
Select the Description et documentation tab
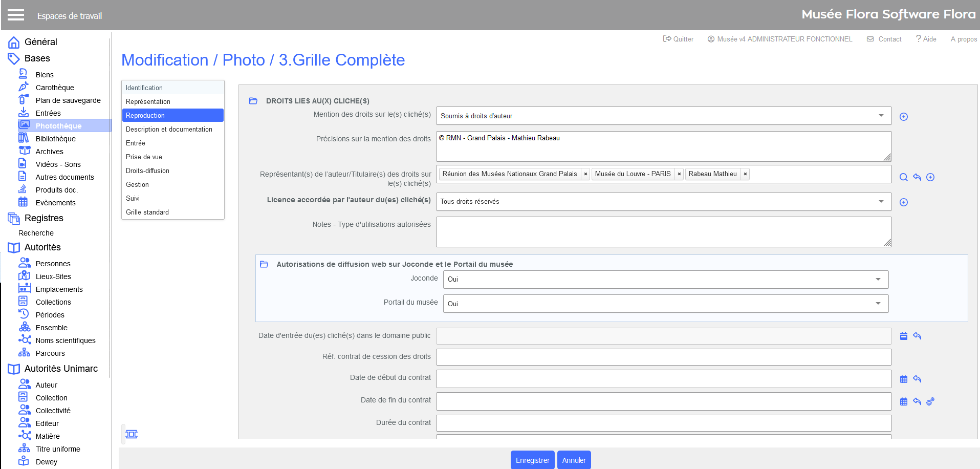(x=169, y=130)
